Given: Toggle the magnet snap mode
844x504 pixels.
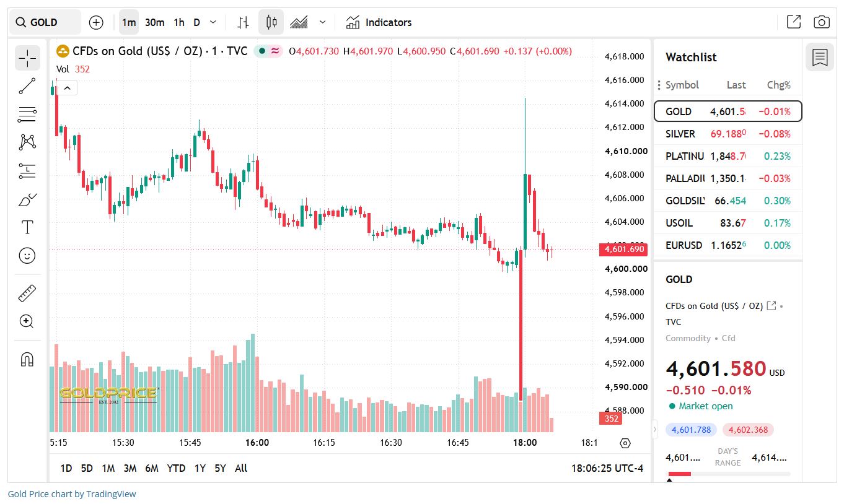Looking at the screenshot, I should [27, 359].
